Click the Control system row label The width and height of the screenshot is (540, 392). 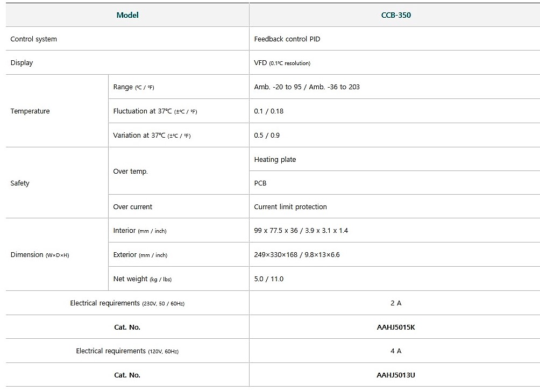[x=34, y=39]
